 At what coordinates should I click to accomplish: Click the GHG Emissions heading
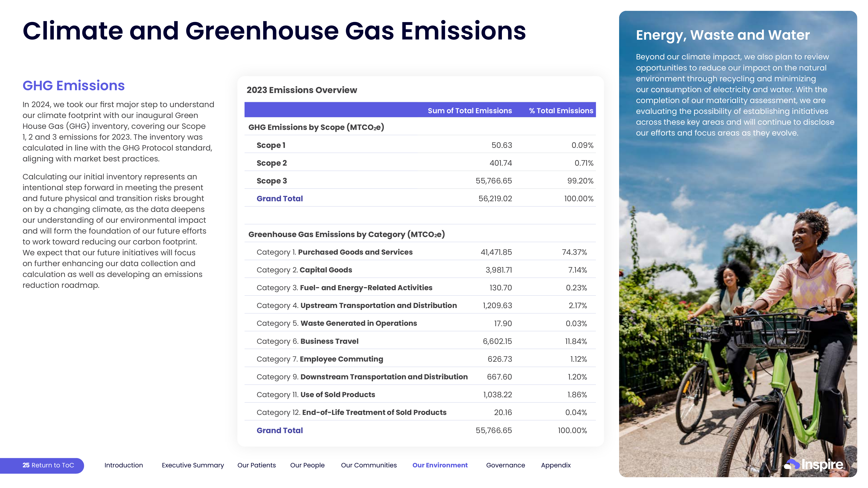pos(74,85)
